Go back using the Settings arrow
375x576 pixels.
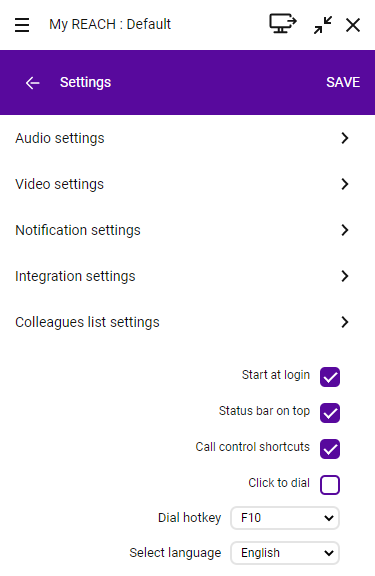pos(33,83)
